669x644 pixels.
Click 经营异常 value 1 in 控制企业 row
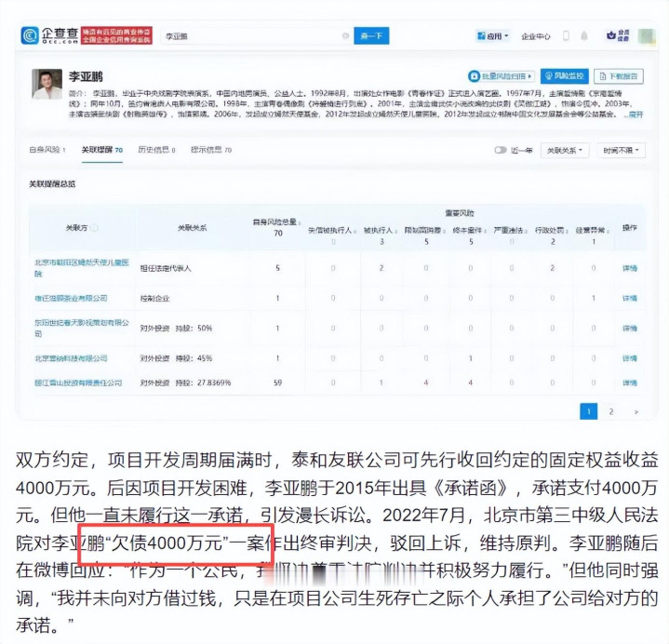(593, 298)
